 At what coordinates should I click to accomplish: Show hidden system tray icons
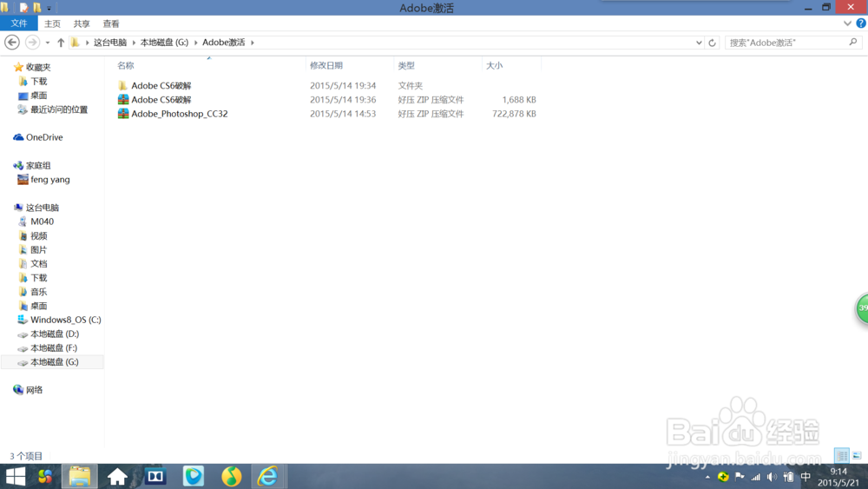click(x=707, y=477)
